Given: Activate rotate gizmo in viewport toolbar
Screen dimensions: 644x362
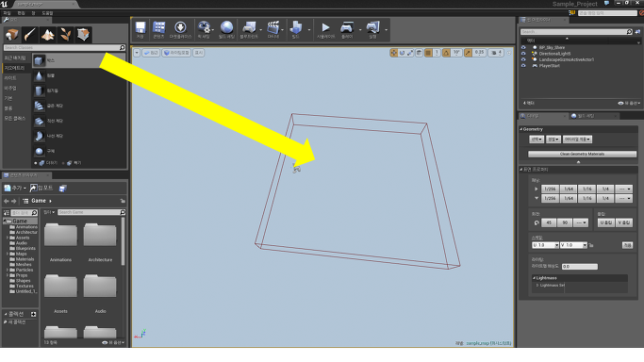Looking at the screenshot, I should pos(402,53).
